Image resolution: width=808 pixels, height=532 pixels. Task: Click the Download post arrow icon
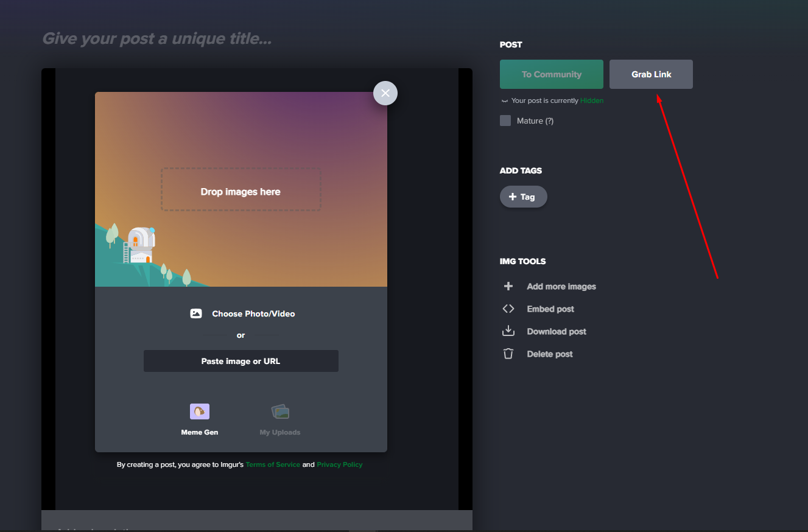tap(508, 331)
